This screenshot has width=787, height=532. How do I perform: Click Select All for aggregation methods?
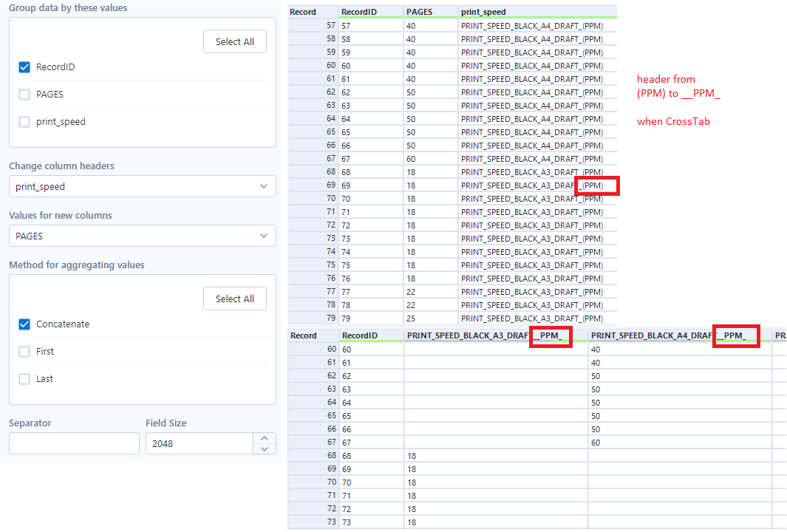pyautogui.click(x=234, y=299)
